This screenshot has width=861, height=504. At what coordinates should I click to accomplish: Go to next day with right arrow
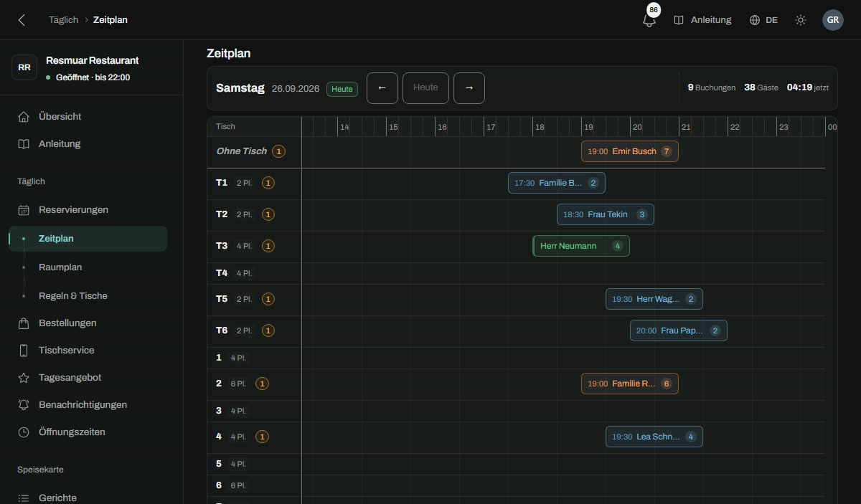point(469,88)
